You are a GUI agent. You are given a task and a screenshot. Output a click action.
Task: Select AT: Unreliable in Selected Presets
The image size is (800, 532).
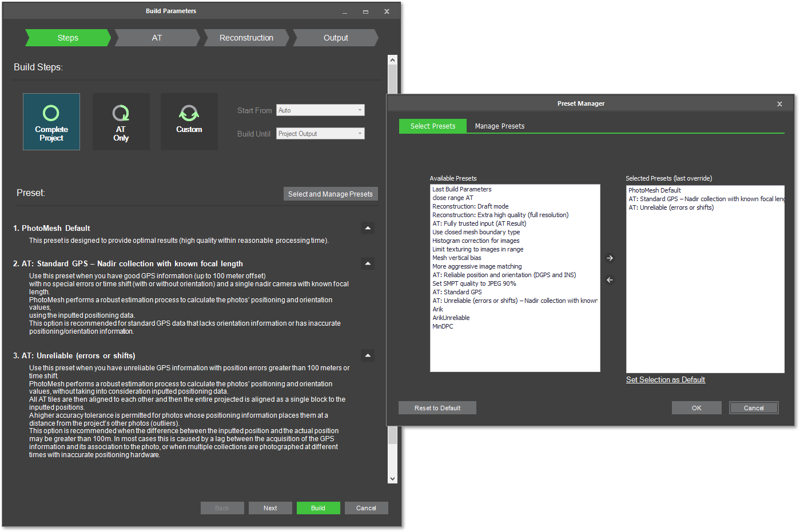(671, 207)
